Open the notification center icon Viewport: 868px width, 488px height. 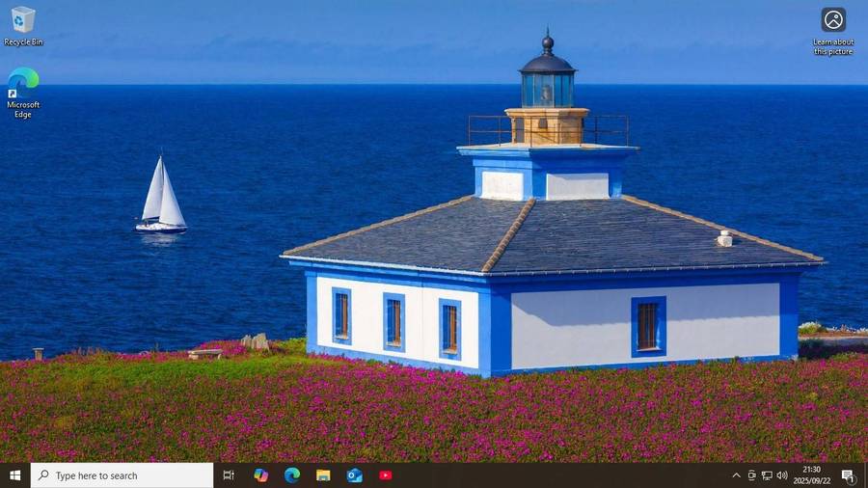point(848,475)
